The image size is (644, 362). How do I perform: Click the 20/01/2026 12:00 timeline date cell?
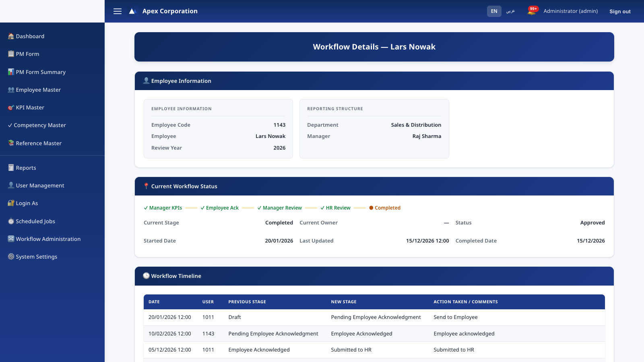[170, 317]
